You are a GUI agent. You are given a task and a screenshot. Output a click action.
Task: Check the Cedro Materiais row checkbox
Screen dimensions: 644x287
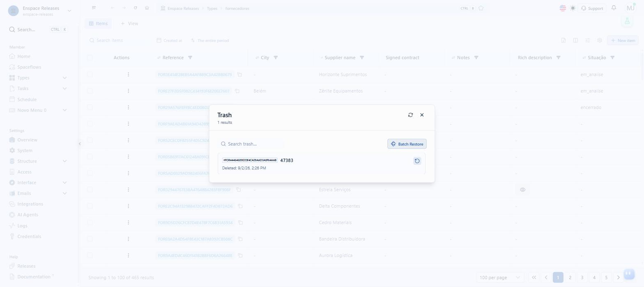90,222
